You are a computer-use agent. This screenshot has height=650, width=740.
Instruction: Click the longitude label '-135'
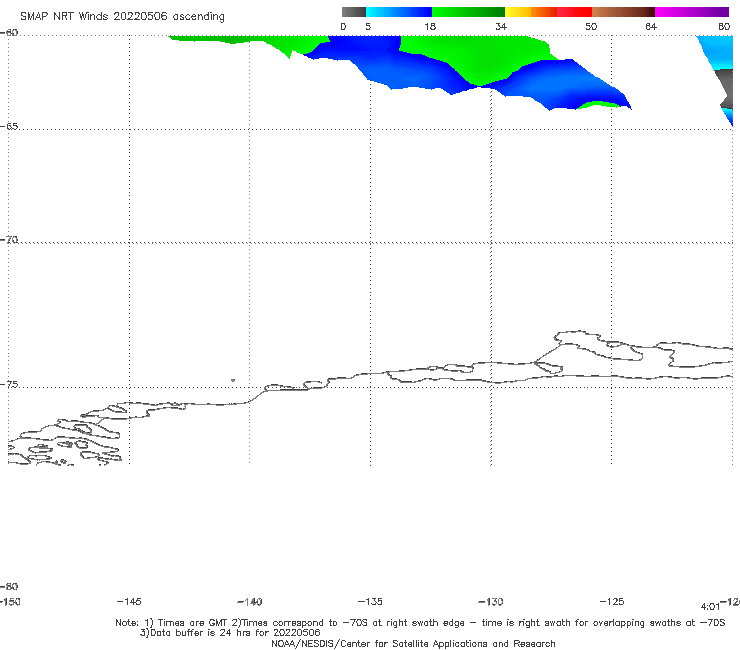[370, 601]
